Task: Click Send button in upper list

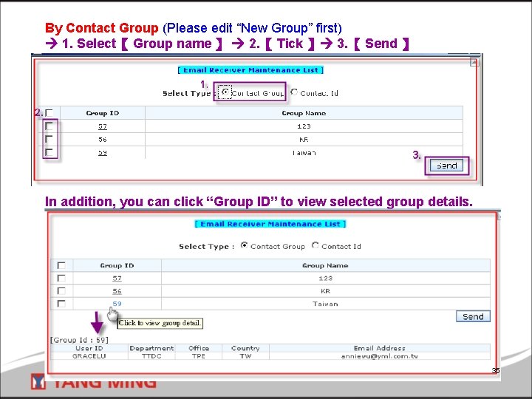Action: pyautogui.click(x=446, y=166)
